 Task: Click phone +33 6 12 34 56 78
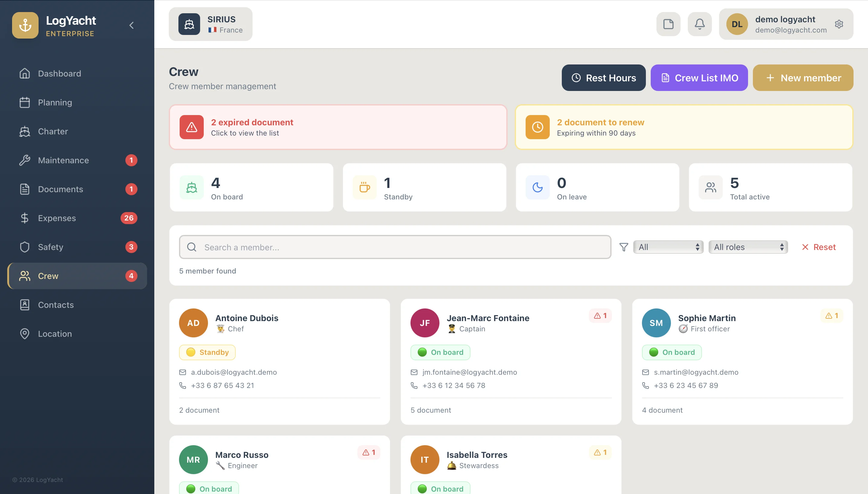pos(454,386)
